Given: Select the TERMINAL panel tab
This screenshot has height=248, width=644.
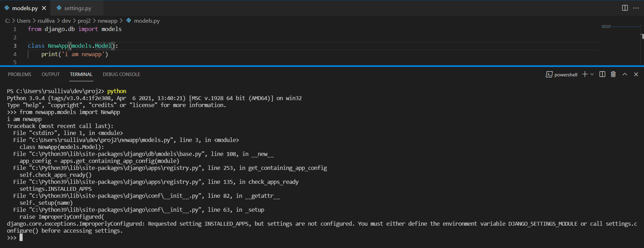Looking at the screenshot, I should pos(81,74).
